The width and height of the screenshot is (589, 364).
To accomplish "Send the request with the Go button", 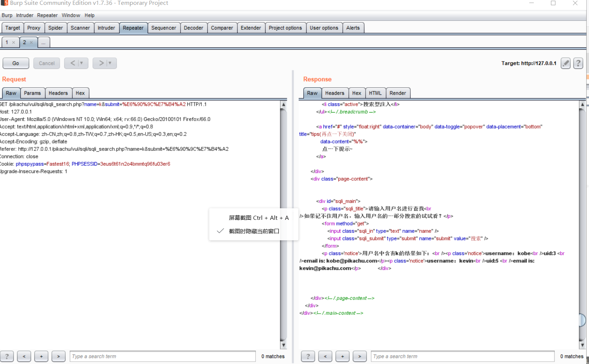I will click(16, 63).
